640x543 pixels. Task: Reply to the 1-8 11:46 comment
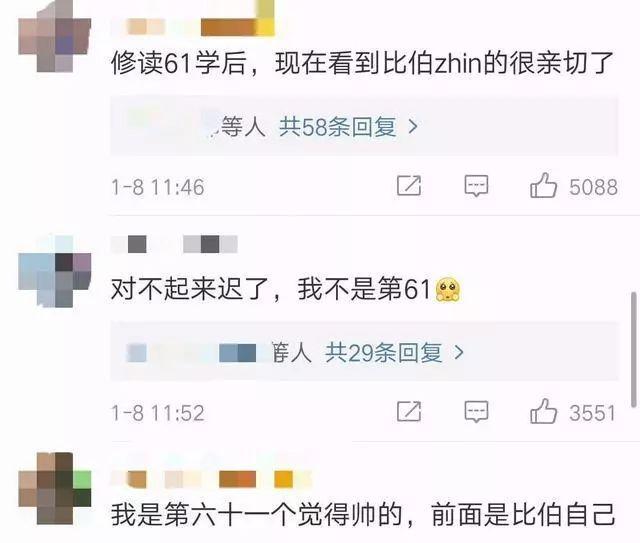476,186
